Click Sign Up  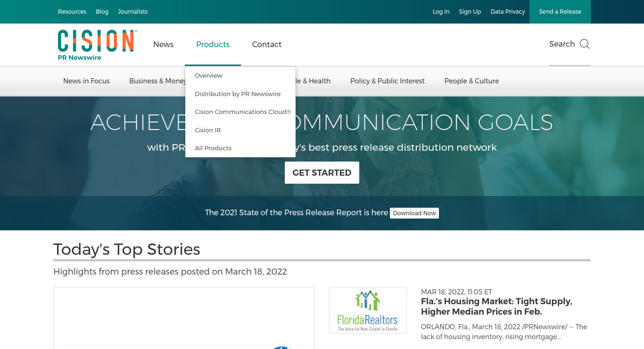point(470,12)
